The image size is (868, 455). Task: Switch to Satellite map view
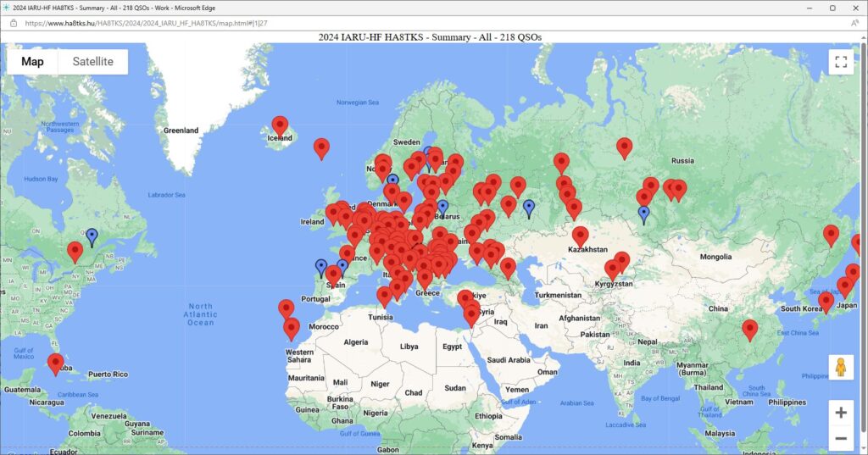click(x=92, y=62)
